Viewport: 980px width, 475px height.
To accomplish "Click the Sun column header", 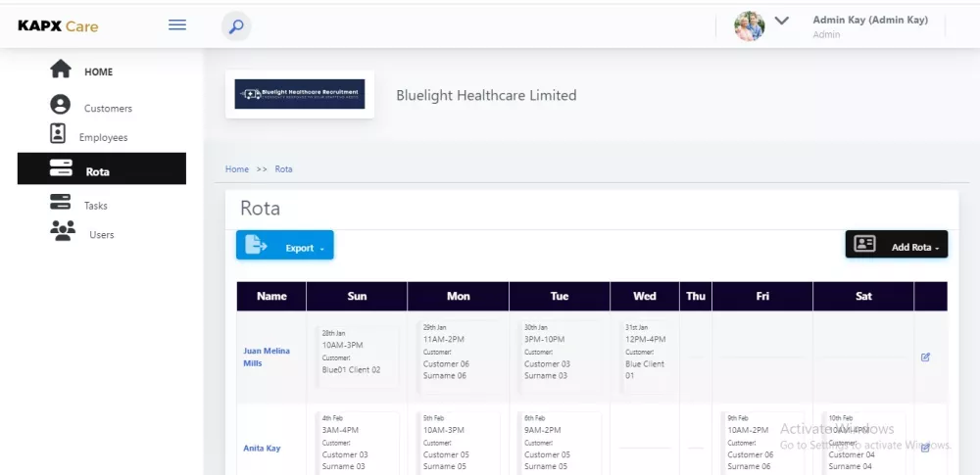I will pyautogui.click(x=357, y=296).
